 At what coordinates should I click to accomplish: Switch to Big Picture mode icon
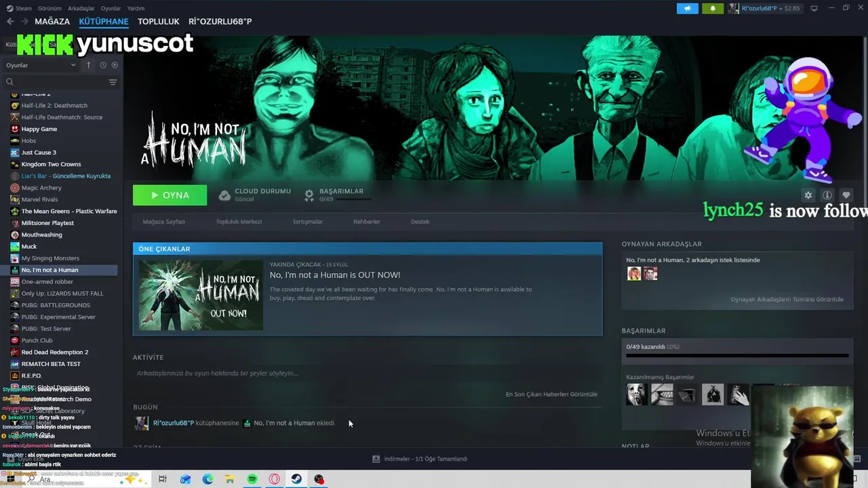[x=814, y=8]
